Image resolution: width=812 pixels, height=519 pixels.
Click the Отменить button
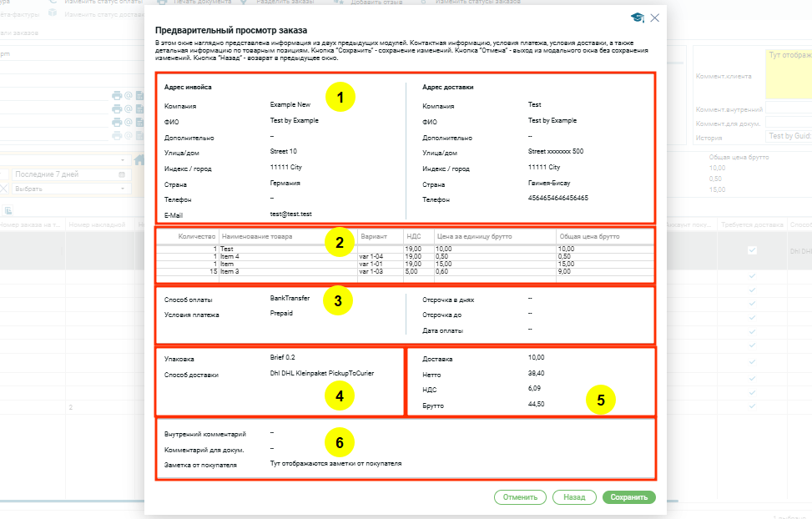pyautogui.click(x=520, y=496)
